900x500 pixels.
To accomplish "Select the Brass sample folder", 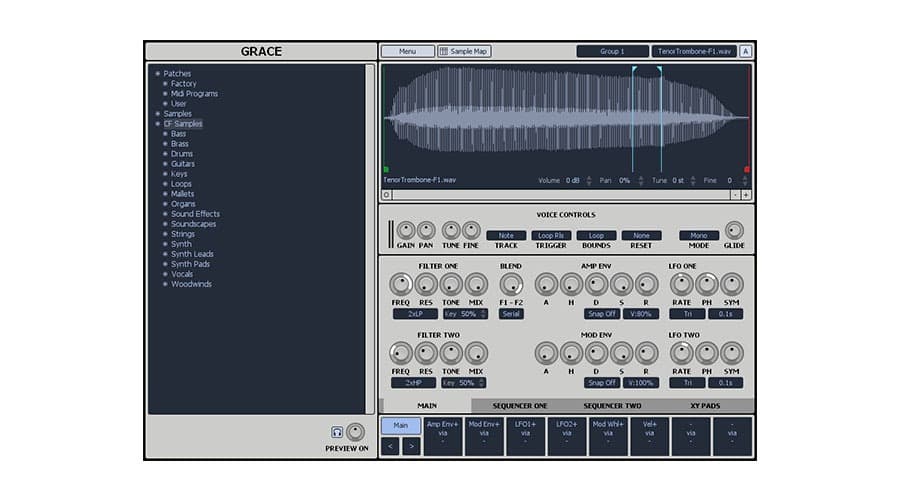I will click(179, 144).
